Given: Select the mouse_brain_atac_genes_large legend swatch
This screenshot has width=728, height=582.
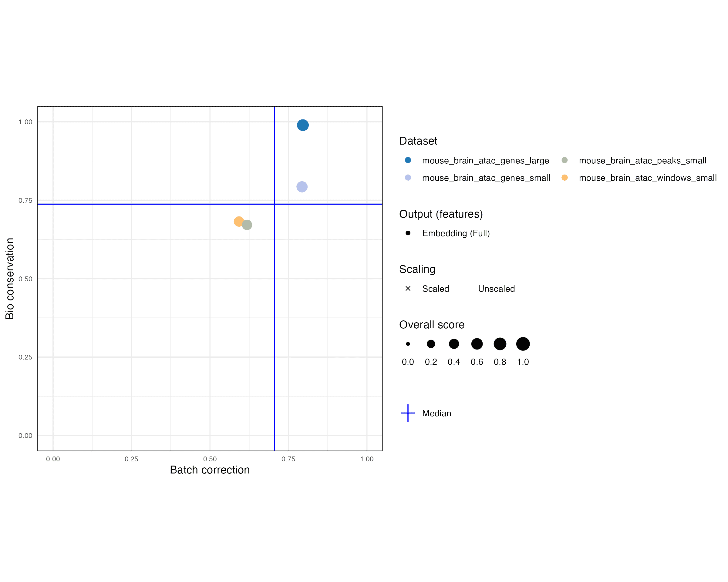Looking at the screenshot, I should pyautogui.click(x=408, y=160).
